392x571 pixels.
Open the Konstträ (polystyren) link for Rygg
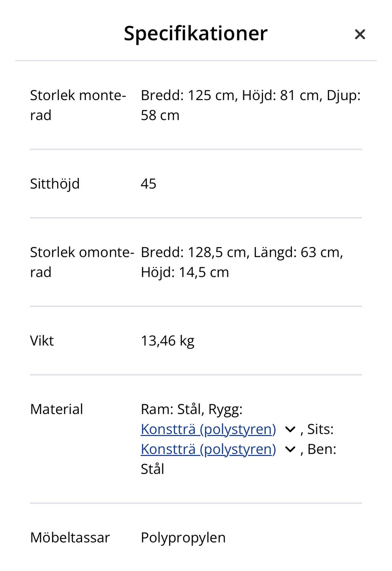208,429
